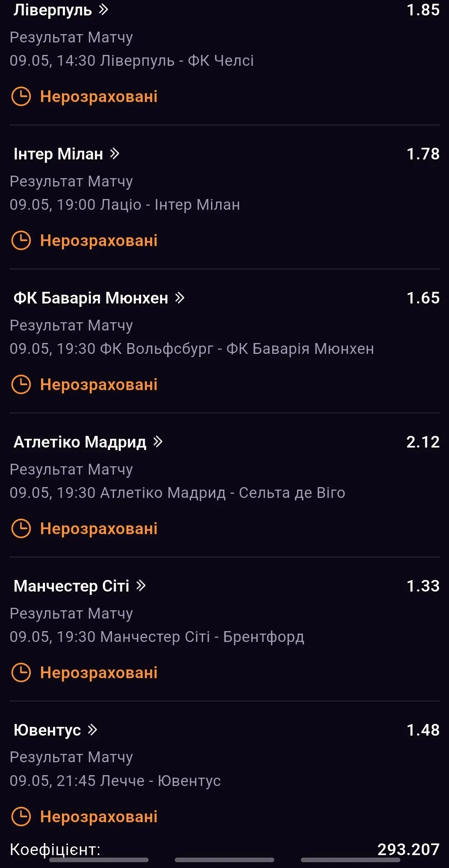Tap the clock icon under Атлетіко Мадрид bet
The width and height of the screenshot is (449, 868).
[x=21, y=529]
